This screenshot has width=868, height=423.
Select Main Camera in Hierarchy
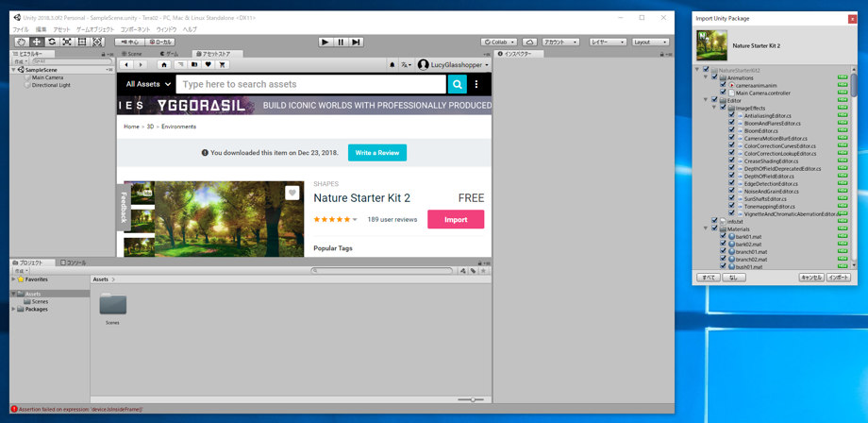[47, 78]
